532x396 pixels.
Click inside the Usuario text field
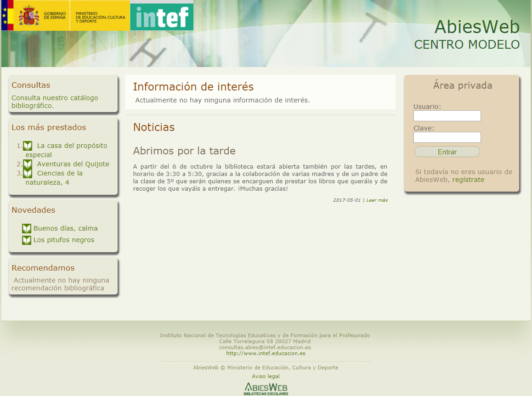[x=447, y=116]
